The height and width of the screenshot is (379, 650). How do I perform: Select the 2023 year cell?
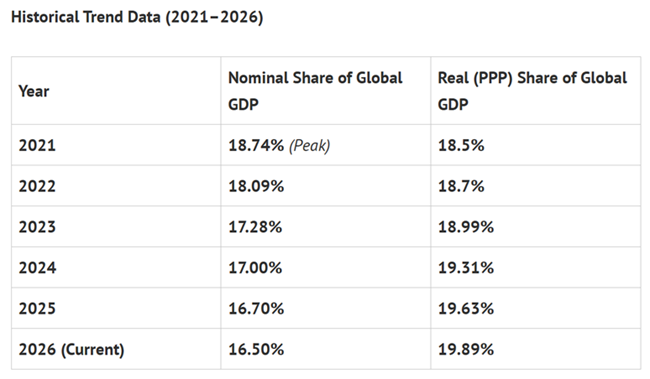37,227
